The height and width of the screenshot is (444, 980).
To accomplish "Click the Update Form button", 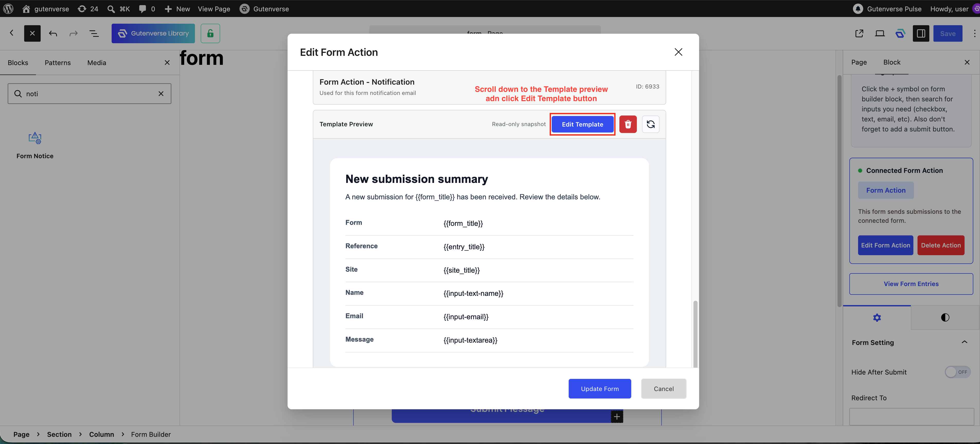I will pyautogui.click(x=600, y=388).
